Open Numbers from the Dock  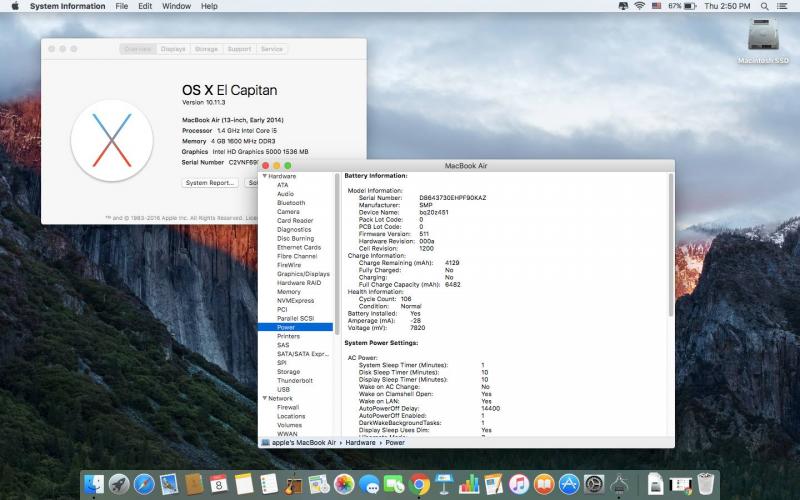pos(469,484)
